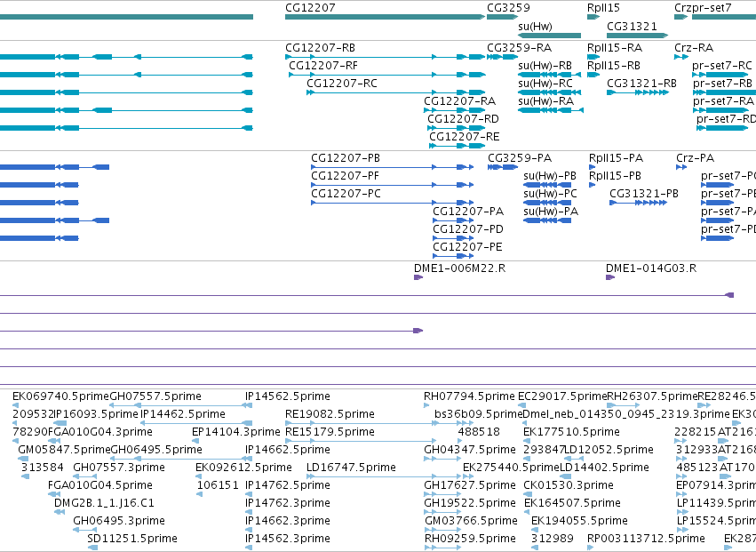Click the CG3259 gene label
This screenshot has width=756, height=552.
point(508,8)
